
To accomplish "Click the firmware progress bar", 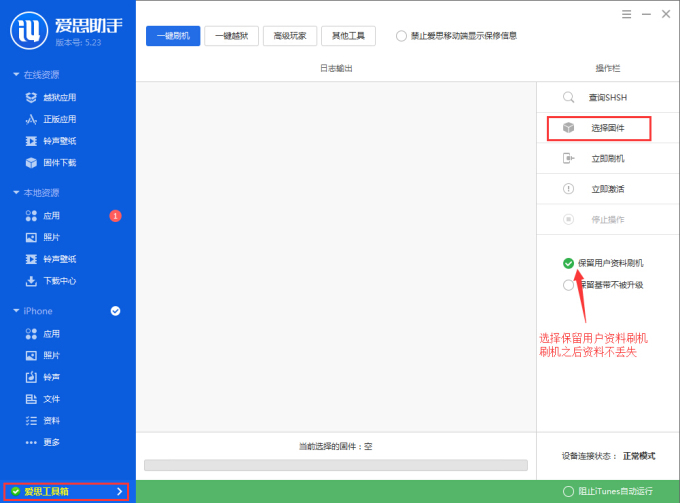I will [x=335, y=465].
